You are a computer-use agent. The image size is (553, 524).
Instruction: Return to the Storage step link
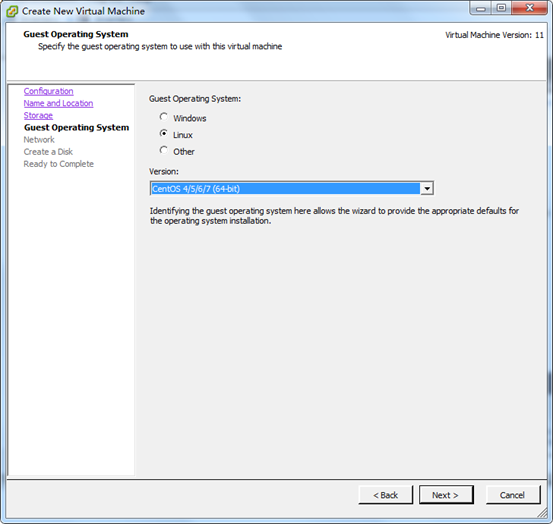pyautogui.click(x=38, y=115)
